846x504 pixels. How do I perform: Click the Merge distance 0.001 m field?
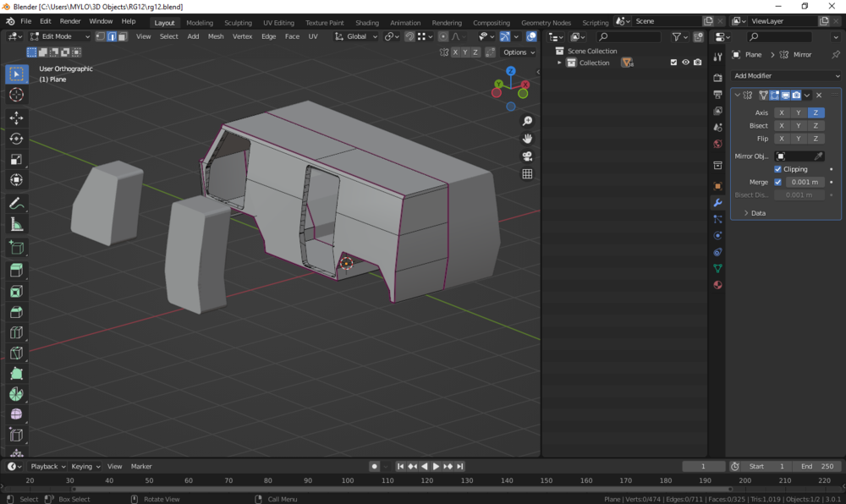pyautogui.click(x=805, y=182)
